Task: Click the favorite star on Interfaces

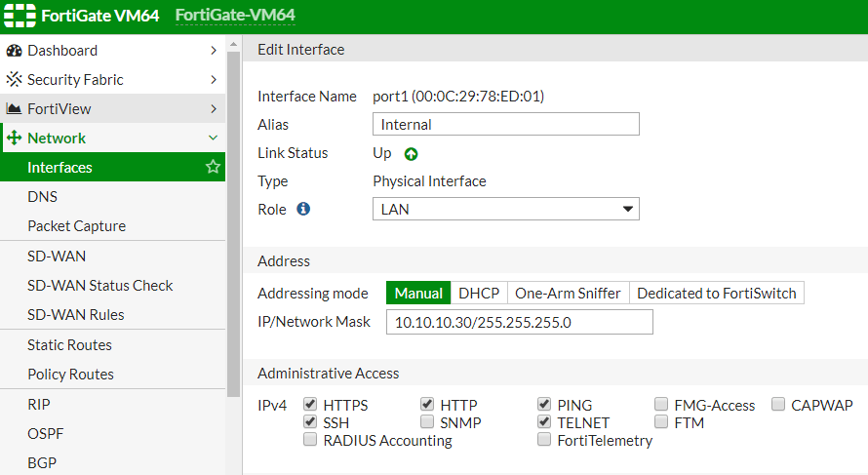Action: 214,167
